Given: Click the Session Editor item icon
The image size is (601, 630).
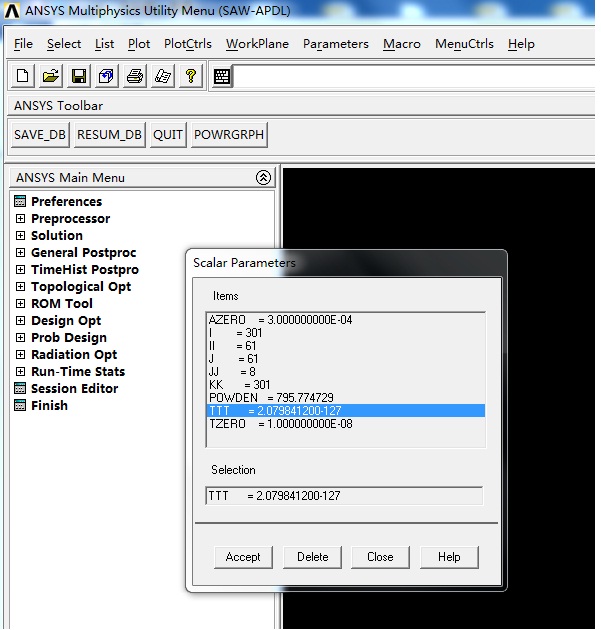Looking at the screenshot, I should (x=20, y=388).
